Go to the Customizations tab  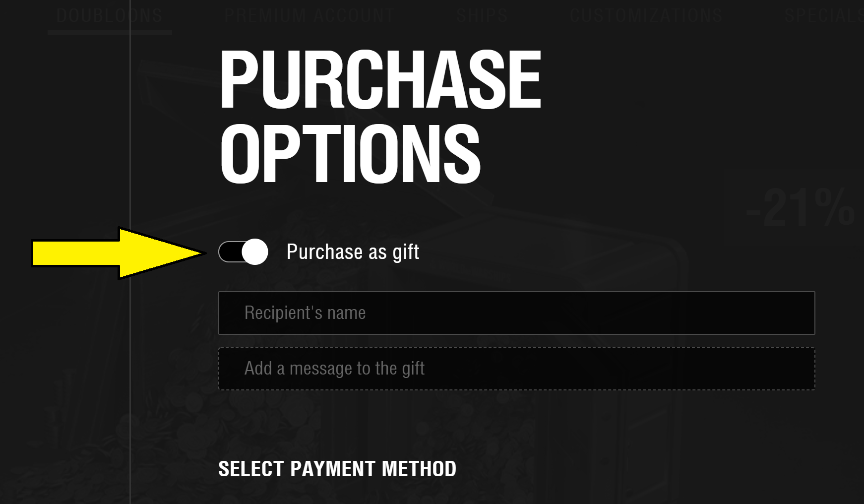point(646,15)
